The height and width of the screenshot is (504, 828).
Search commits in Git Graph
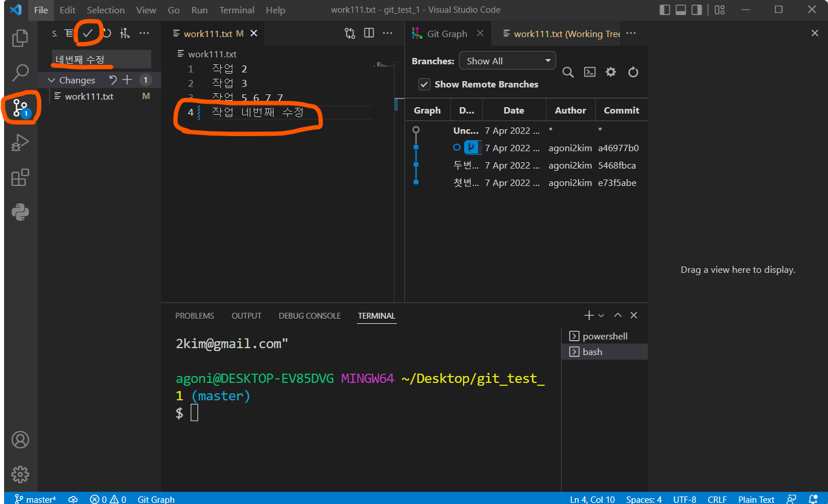pyautogui.click(x=568, y=72)
